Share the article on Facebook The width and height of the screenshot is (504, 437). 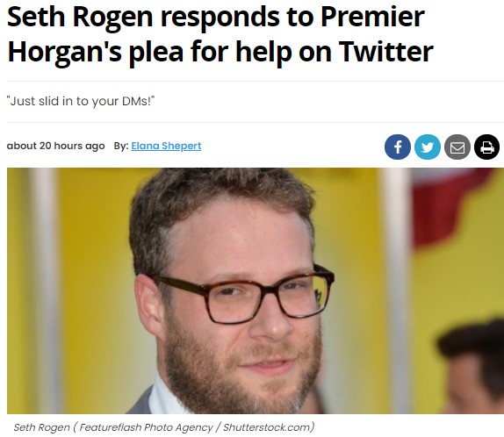(397, 147)
